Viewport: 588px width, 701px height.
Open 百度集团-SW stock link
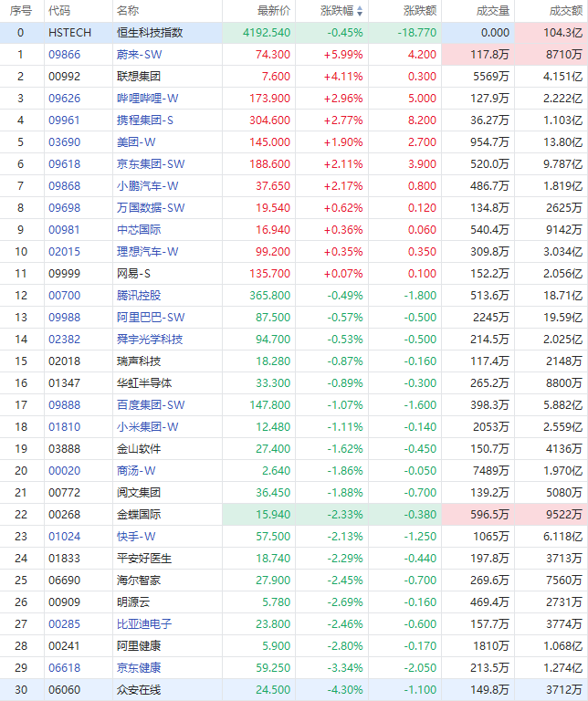click(151, 405)
